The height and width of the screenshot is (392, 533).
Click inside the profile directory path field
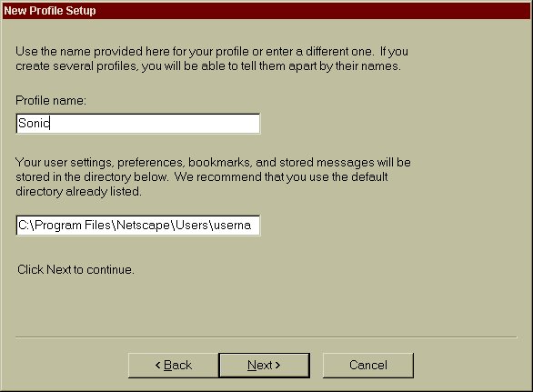point(138,225)
